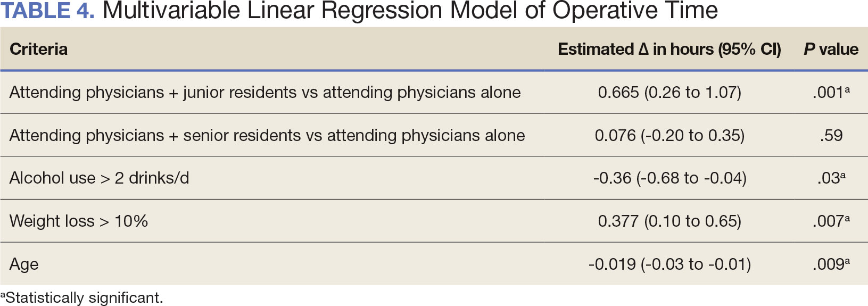
Task: Select the .03 P value cell
Action: point(831,178)
